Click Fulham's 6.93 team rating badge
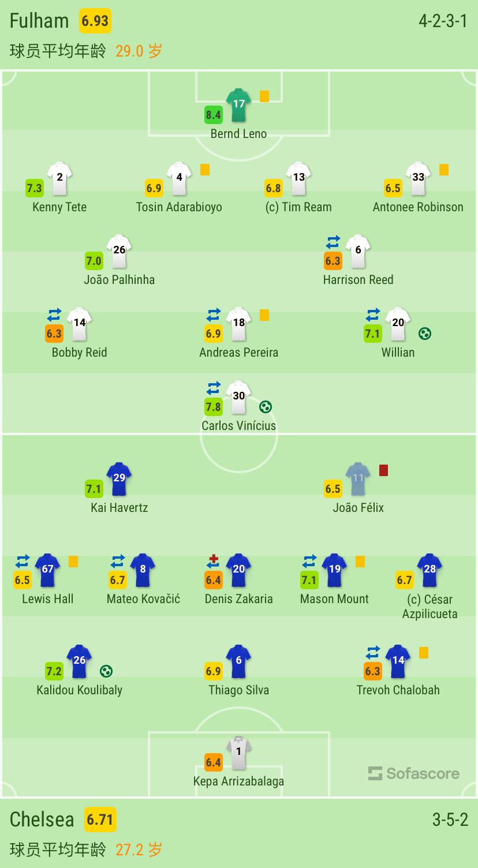This screenshot has width=478, height=868. 95,21
